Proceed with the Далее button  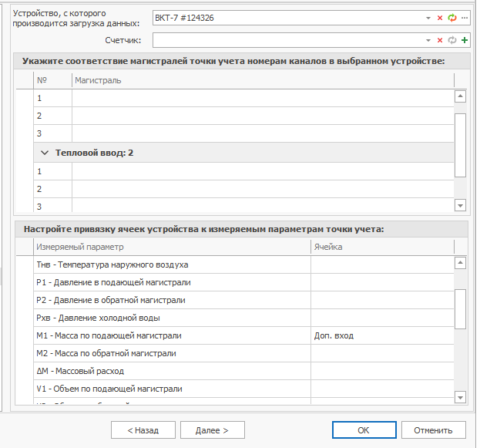[x=208, y=430]
